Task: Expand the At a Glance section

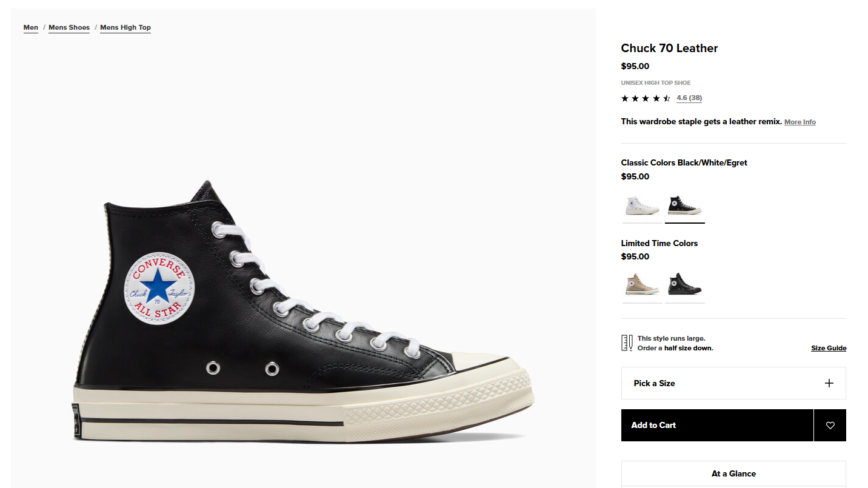Action: (733, 473)
